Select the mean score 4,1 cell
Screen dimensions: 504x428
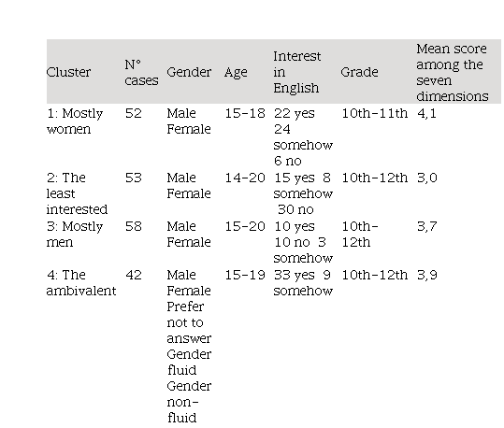tap(426, 113)
